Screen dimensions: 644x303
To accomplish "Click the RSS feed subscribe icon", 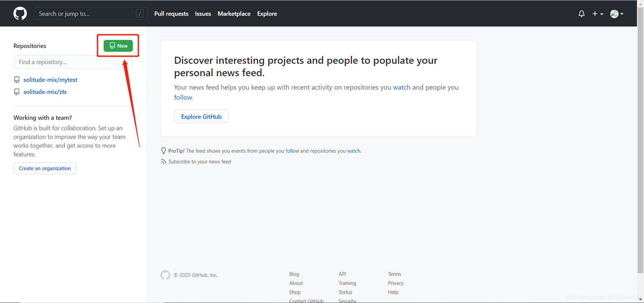I will click(x=163, y=162).
